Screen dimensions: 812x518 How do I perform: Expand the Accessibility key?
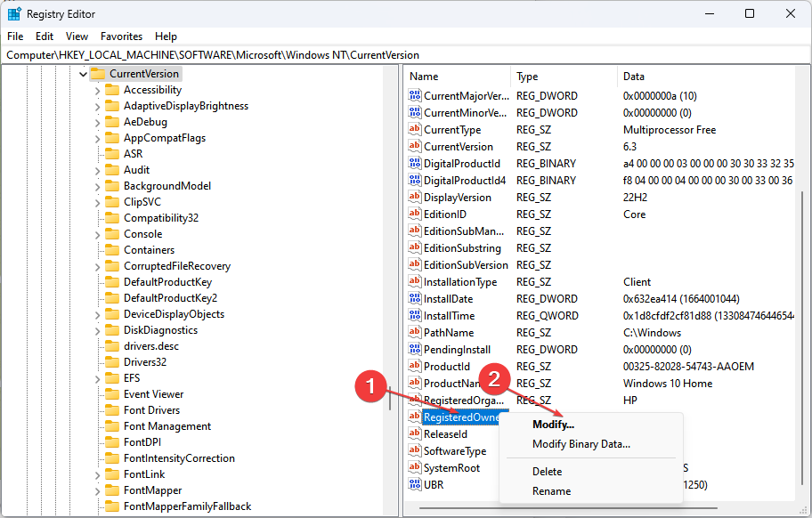[x=97, y=91]
